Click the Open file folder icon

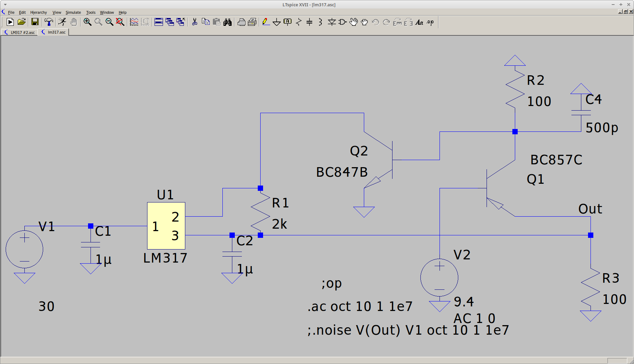(22, 22)
